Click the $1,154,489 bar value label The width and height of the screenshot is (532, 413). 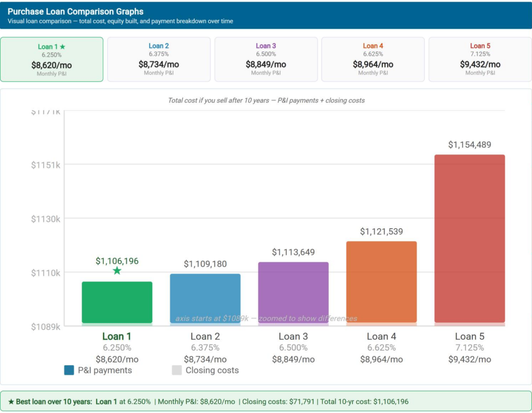click(470, 145)
